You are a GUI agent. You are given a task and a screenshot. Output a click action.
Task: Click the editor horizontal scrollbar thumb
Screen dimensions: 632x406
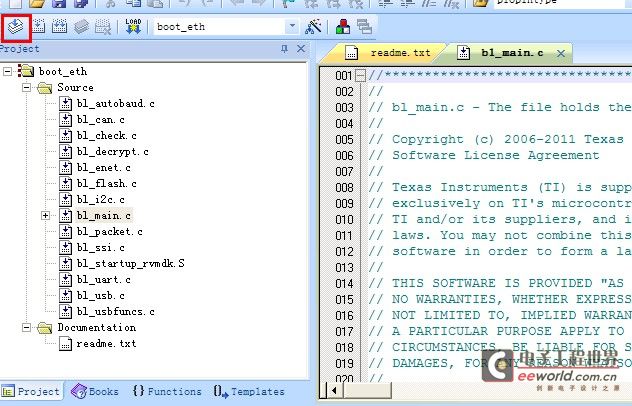pyautogui.click(x=366, y=390)
